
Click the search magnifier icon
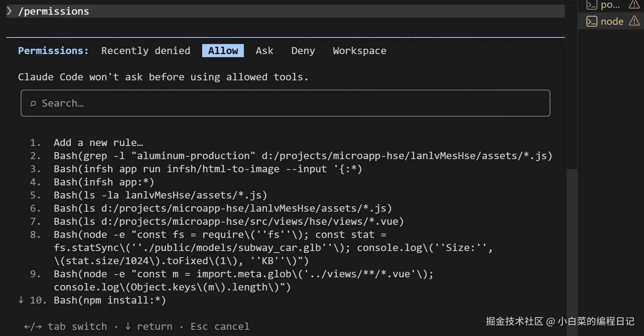tap(33, 104)
